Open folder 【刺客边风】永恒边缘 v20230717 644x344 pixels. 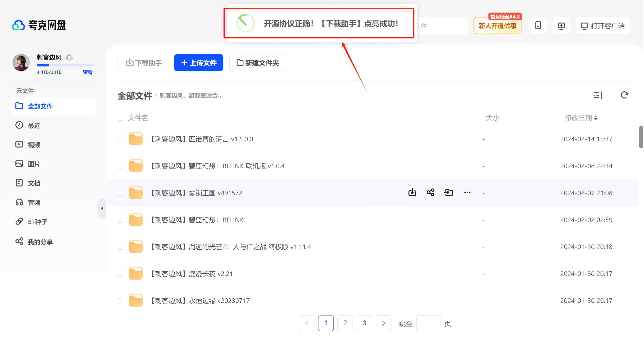(199, 301)
